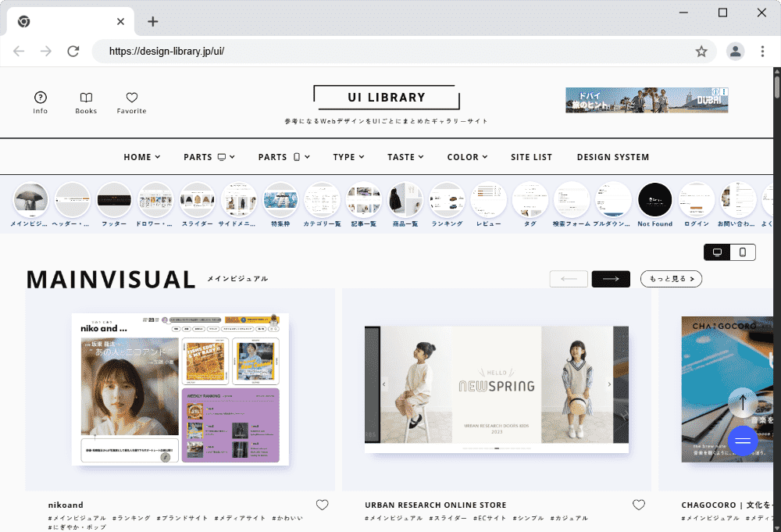Open the Books section icon
The height and width of the screenshot is (532, 781).
click(86, 97)
